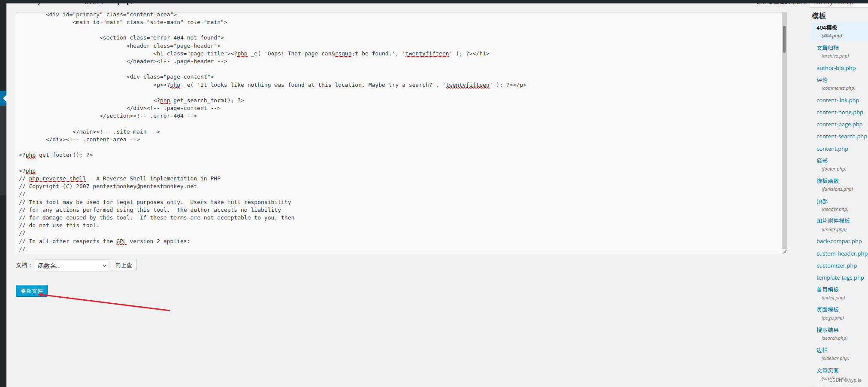Screen dimensions: 868x387
Task: Open the 搜索结果 search.php template
Action: tap(828, 330)
